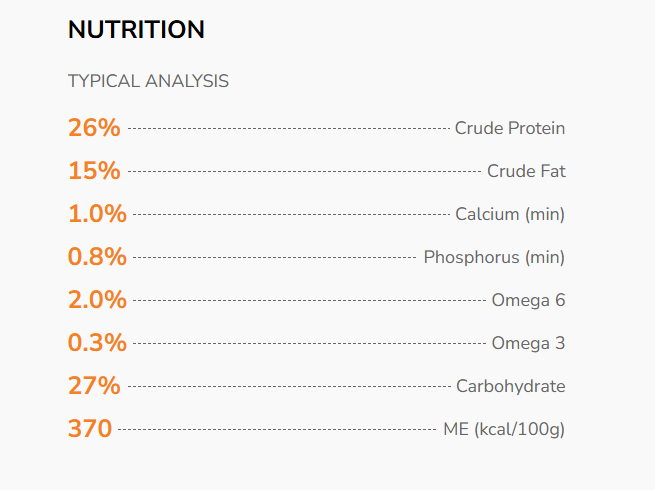This screenshot has height=490, width=655.
Task: Click the 0.8% phosphorus value
Action: coord(97,257)
